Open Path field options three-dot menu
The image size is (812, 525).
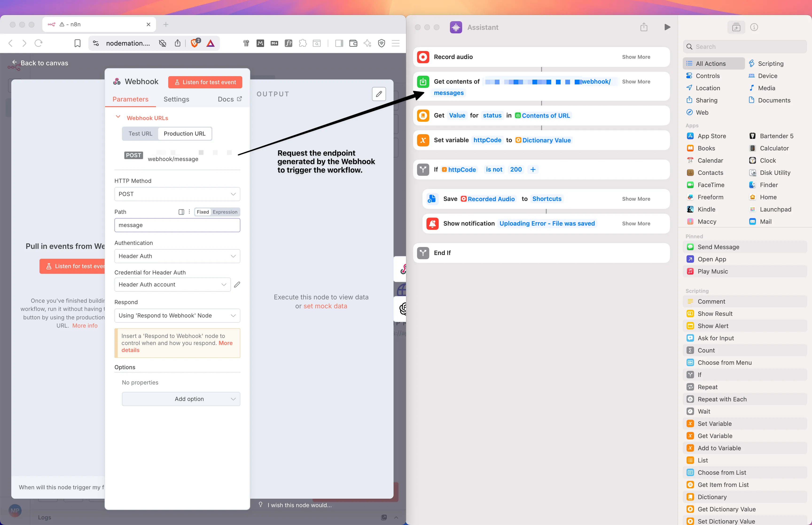click(189, 212)
